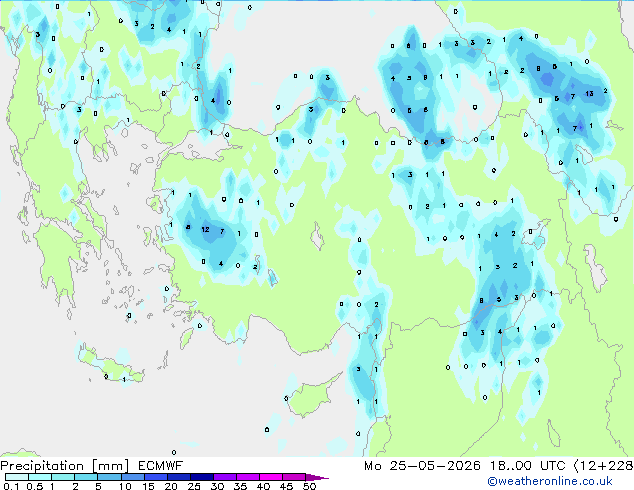Image resolution: width=634 pixels, height=490 pixels.
Task: Click legend scale label '15'
Action: click(148, 486)
